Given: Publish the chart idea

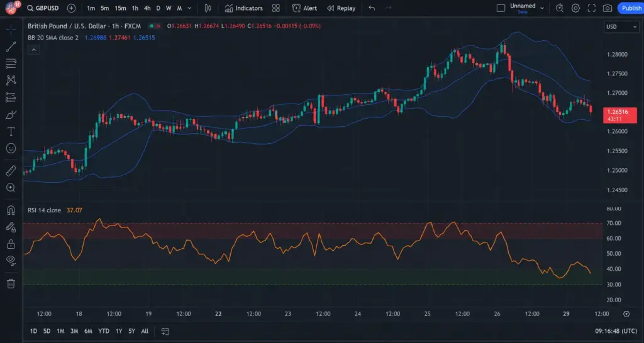Looking at the screenshot, I should point(631,8).
